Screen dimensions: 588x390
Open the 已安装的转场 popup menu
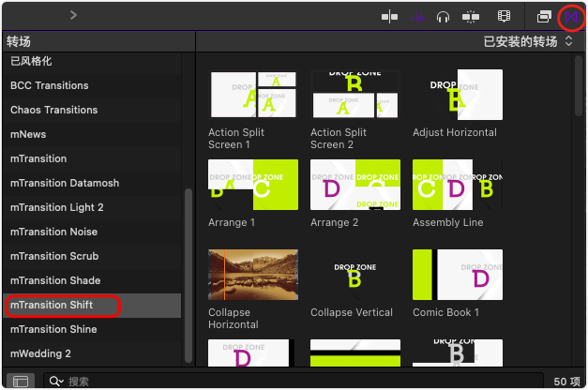528,41
